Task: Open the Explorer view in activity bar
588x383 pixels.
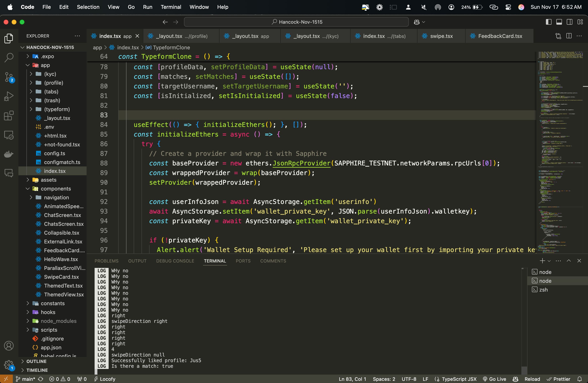Action: click(9, 38)
